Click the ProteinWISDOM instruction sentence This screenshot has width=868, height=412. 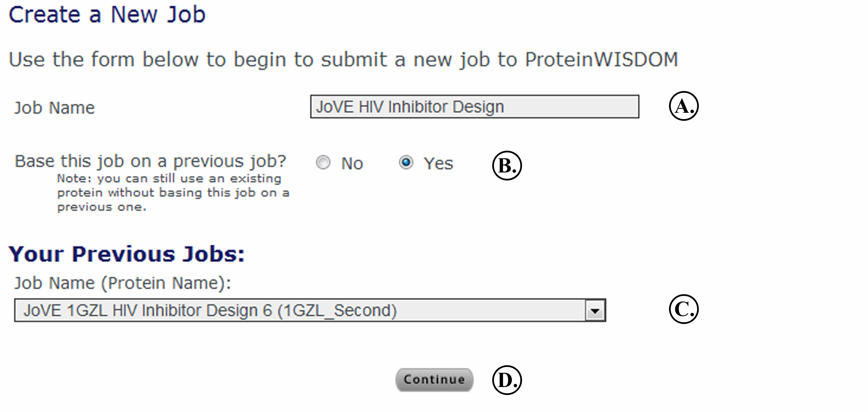343,60
